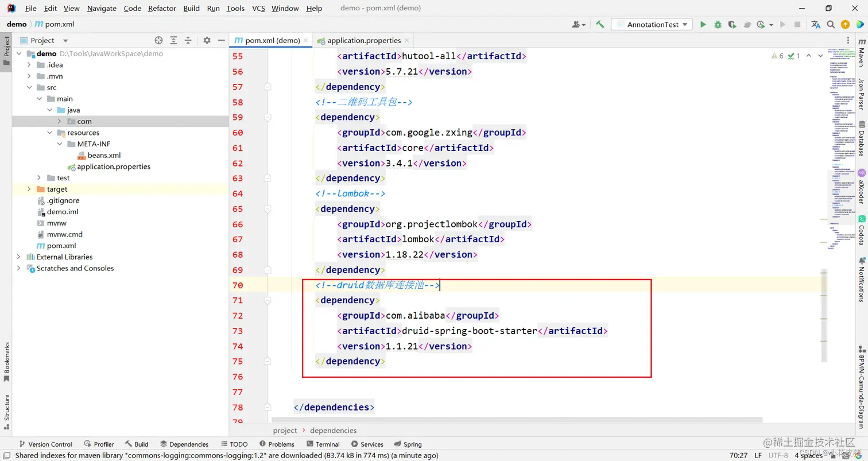The height and width of the screenshot is (461, 868).
Task: Open the Json Parser side panel
Action: 862,94
